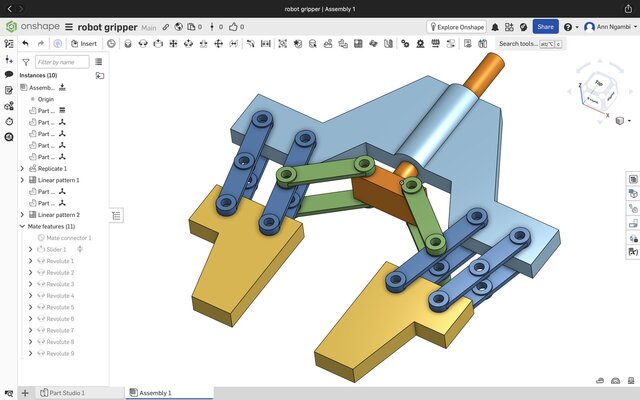640x400 pixels.
Task: Expand the Replicate 1 item
Action: [x=22, y=168]
